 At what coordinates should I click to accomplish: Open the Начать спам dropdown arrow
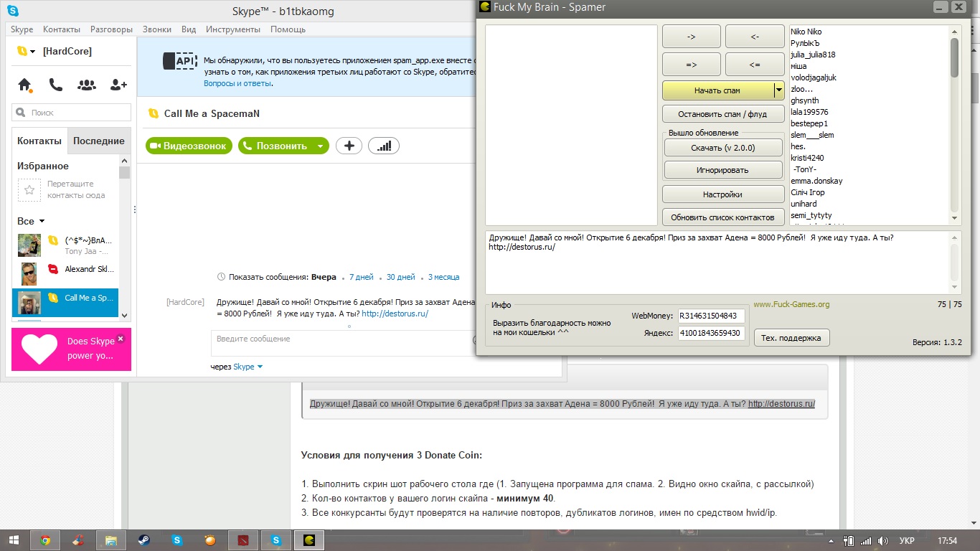(778, 90)
